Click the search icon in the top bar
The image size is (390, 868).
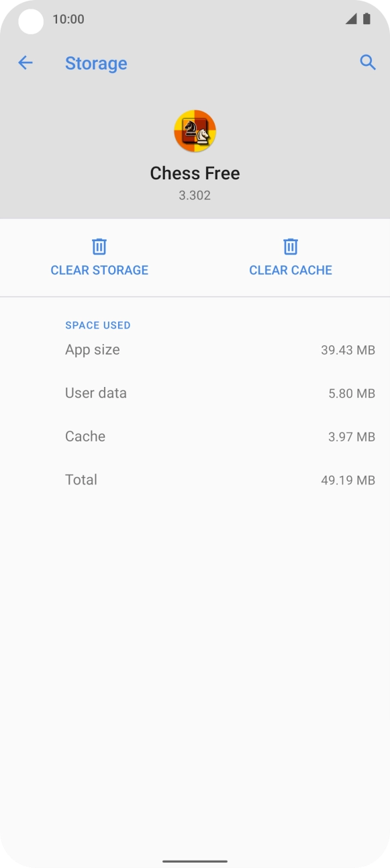pos(368,62)
